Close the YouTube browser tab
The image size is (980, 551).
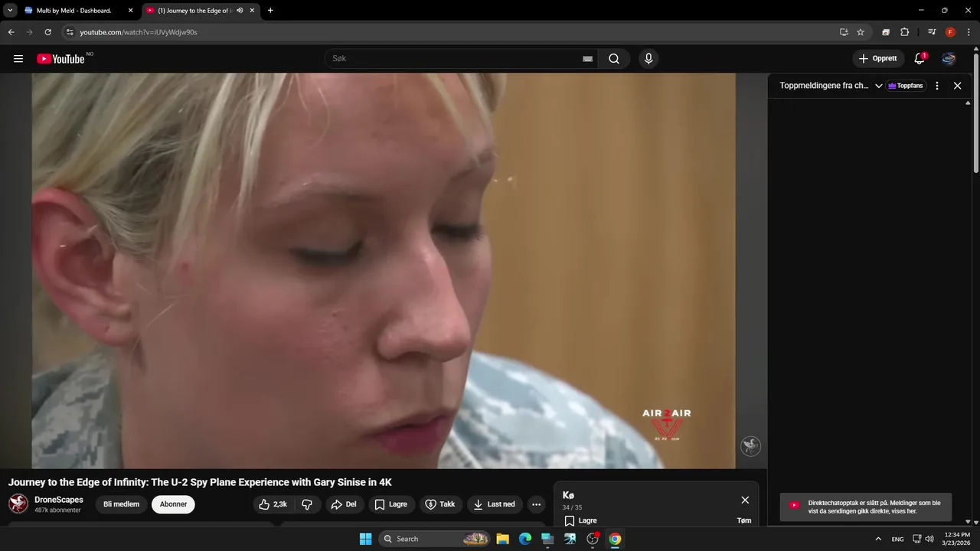pyautogui.click(x=252, y=11)
